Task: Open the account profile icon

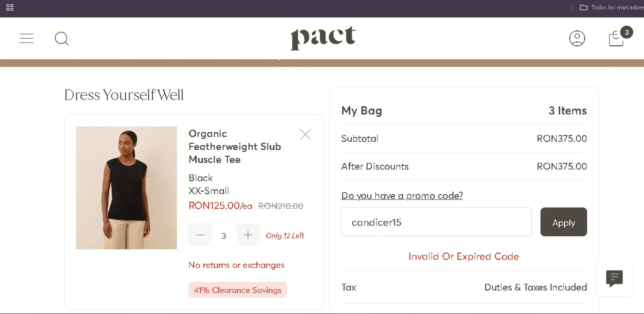Action: (x=577, y=39)
